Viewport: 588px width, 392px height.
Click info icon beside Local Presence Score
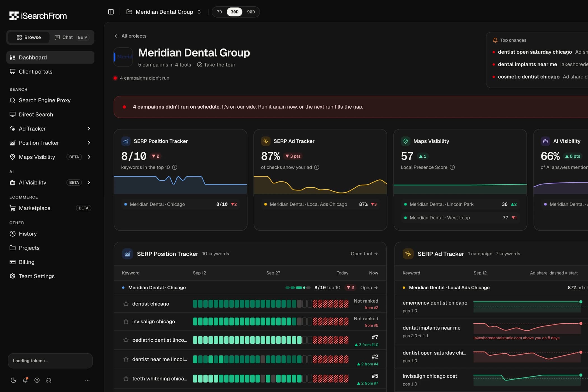pos(452,167)
